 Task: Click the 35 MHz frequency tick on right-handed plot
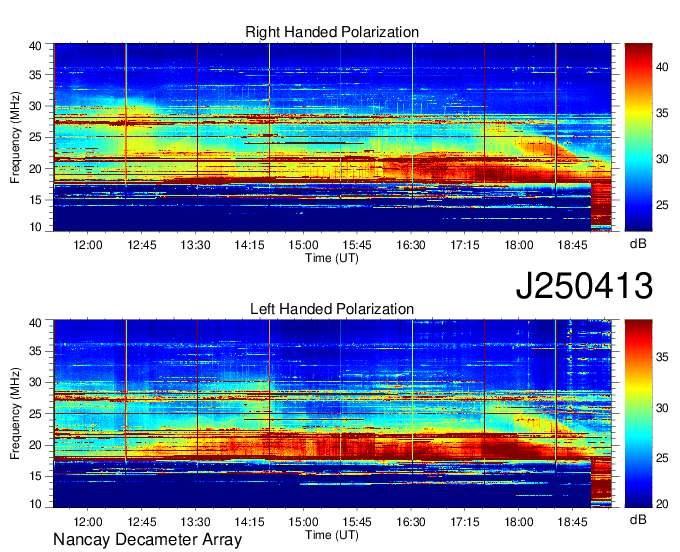coord(36,75)
